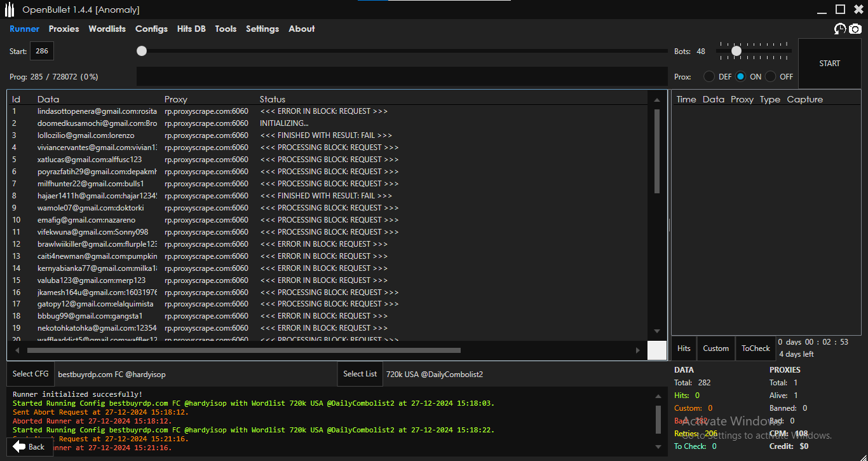
Task: Click the Select List button
Action: 360,374
